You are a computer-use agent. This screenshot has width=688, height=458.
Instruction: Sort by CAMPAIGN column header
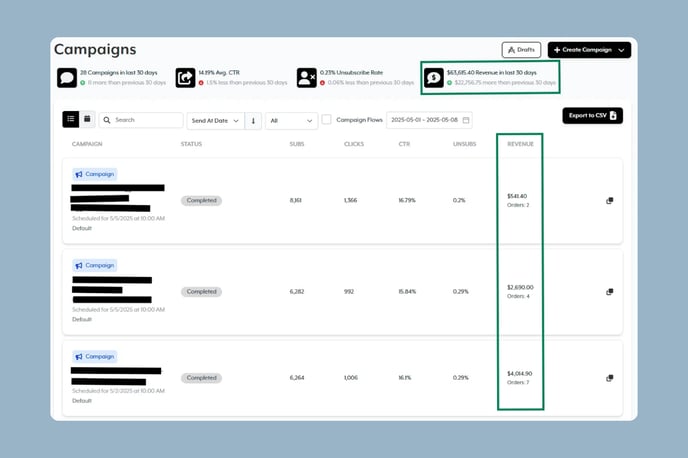click(87, 144)
